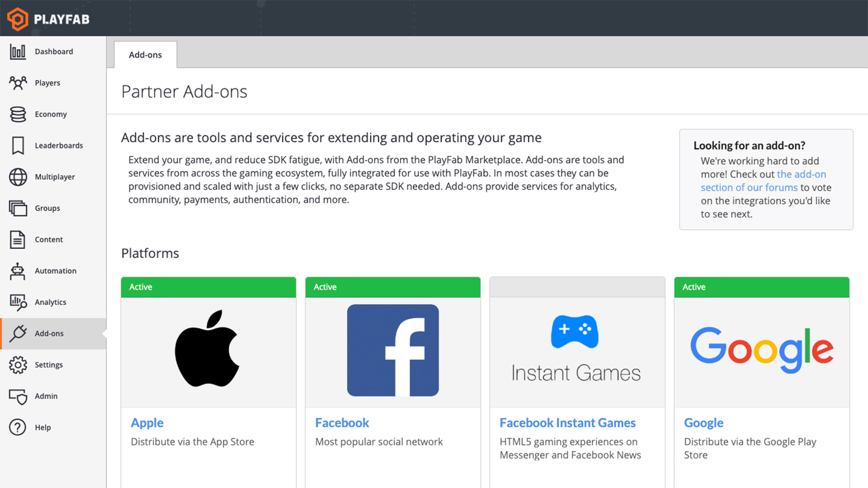Click the Players people icon
The height and width of the screenshot is (488, 868).
click(x=18, y=83)
